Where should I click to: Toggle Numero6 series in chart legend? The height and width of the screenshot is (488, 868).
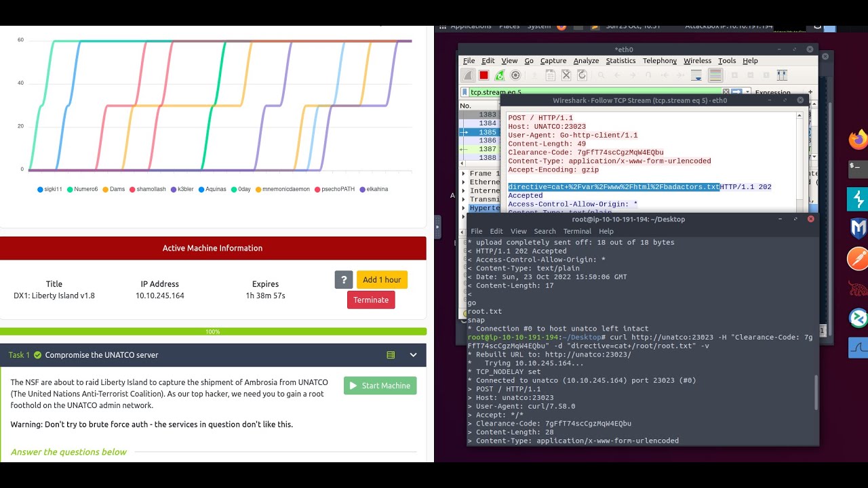pyautogui.click(x=82, y=189)
